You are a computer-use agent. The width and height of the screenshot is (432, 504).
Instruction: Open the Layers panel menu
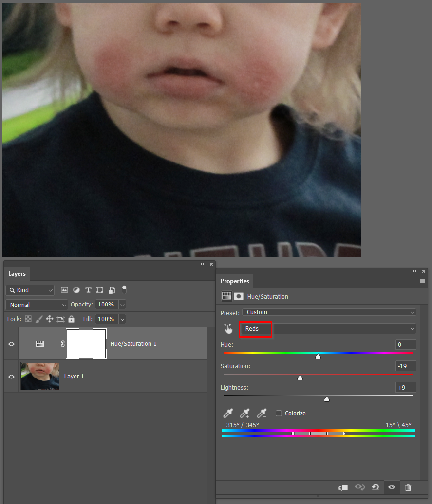(210, 273)
